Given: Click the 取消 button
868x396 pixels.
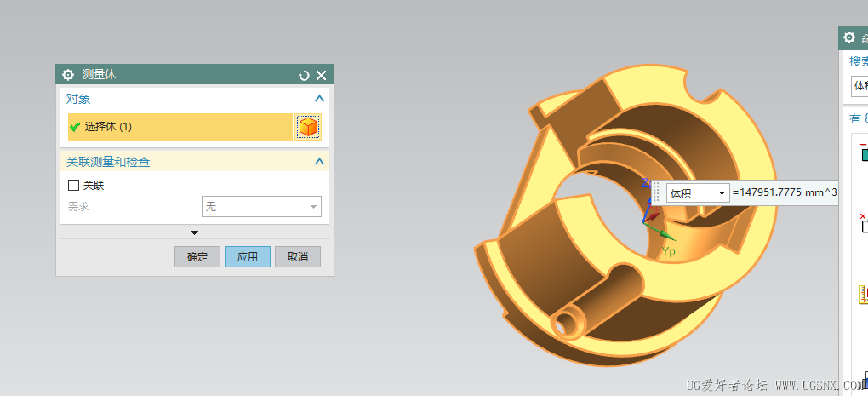Looking at the screenshot, I should (298, 257).
